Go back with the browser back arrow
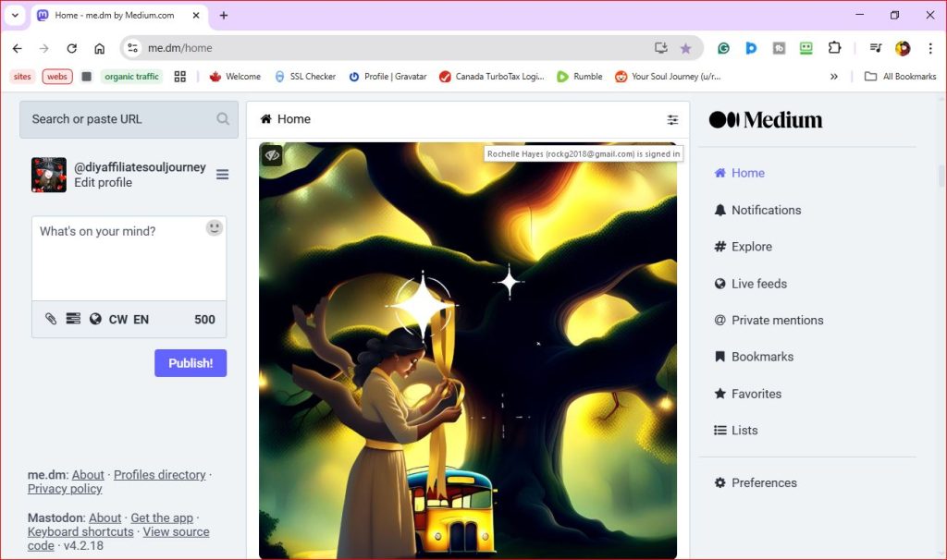The width and height of the screenshot is (947, 560). 17,48
